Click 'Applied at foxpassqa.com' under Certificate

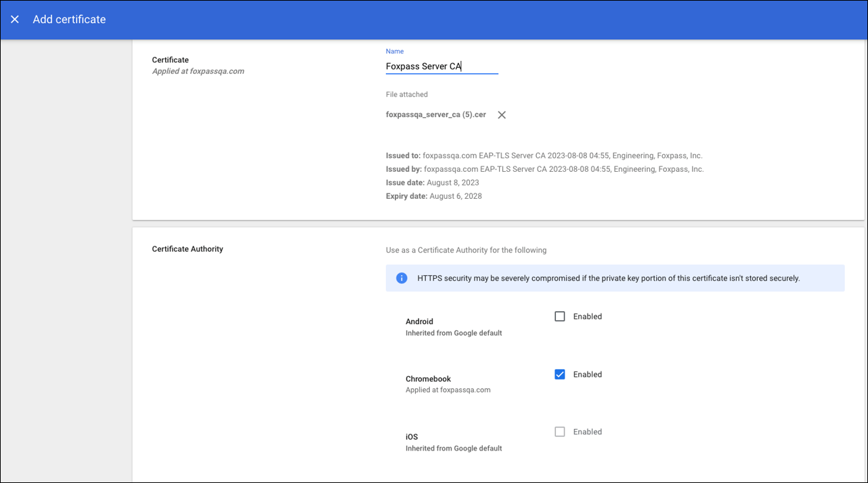point(198,71)
